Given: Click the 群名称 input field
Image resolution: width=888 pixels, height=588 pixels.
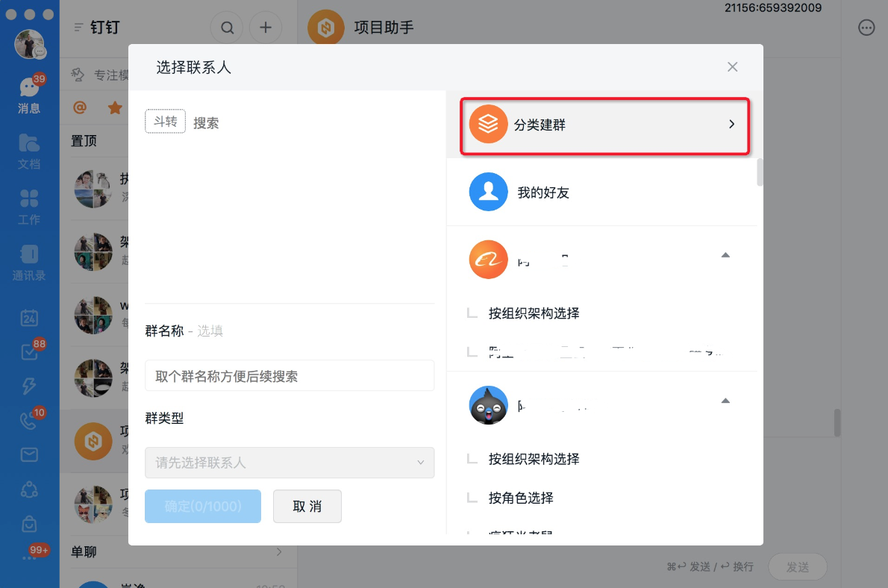Looking at the screenshot, I should coord(290,375).
